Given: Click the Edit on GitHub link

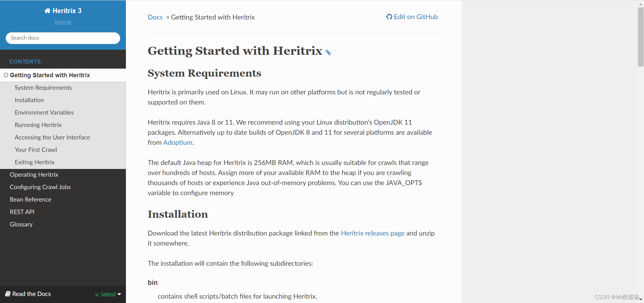Looking at the screenshot, I should [x=412, y=17].
